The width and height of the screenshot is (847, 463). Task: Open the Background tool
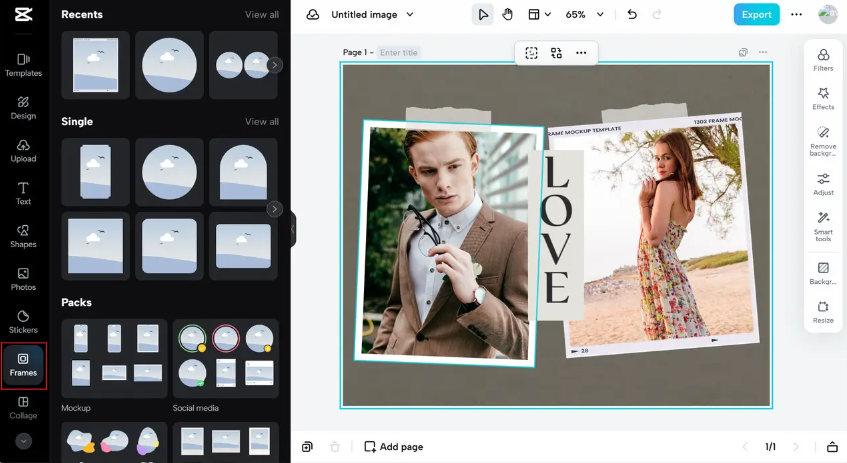[x=823, y=273]
